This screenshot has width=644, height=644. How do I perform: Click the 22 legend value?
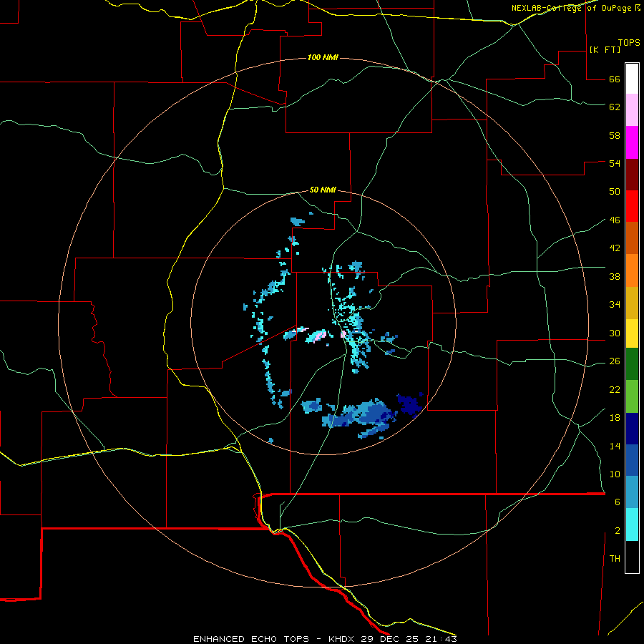(615, 390)
